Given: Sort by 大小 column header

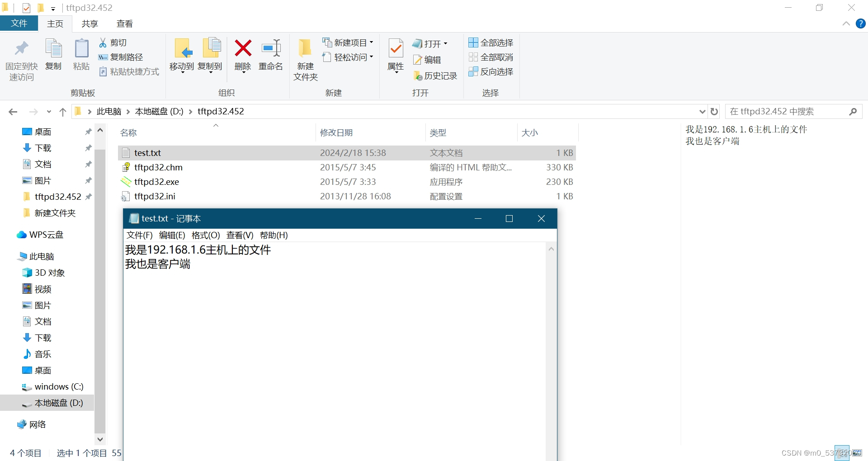Looking at the screenshot, I should click(x=547, y=132).
